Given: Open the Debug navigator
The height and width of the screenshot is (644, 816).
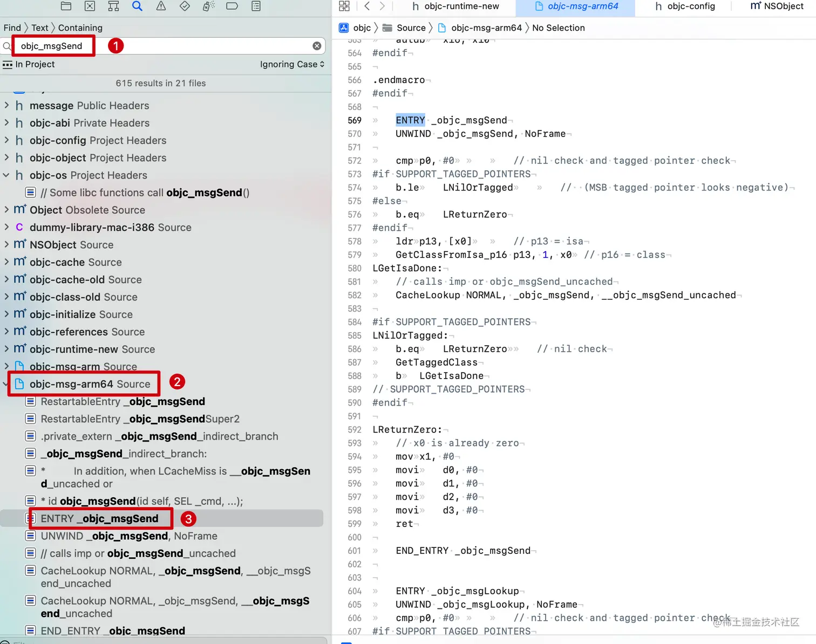Looking at the screenshot, I should pyautogui.click(x=208, y=6).
